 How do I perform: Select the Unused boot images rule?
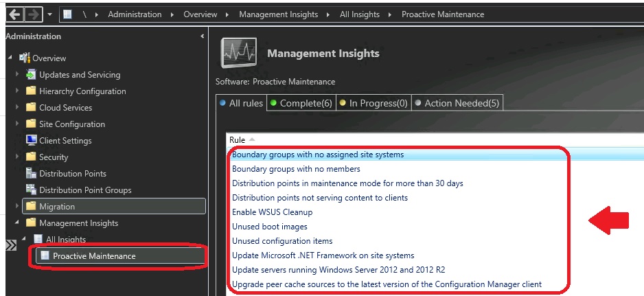(x=269, y=227)
